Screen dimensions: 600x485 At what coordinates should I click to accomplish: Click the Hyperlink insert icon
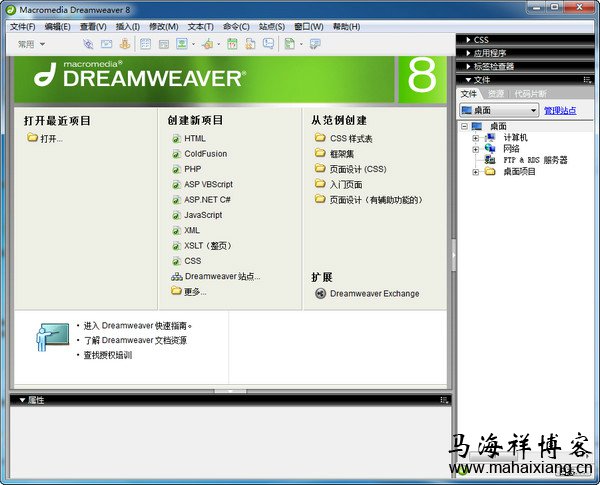88,44
